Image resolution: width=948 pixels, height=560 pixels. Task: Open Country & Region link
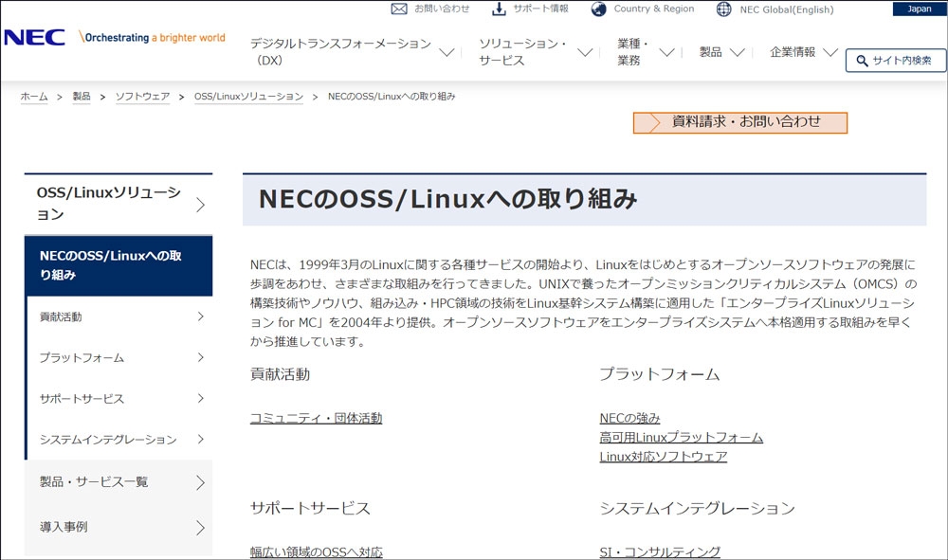pos(653,9)
